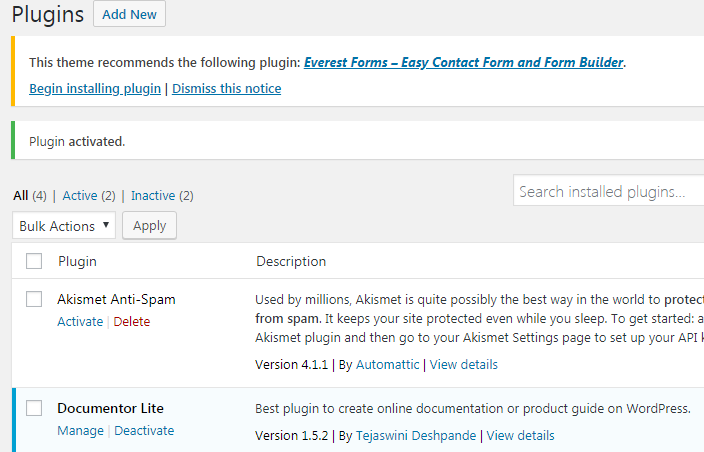Select the Documentor Lite plugin name

click(110, 408)
